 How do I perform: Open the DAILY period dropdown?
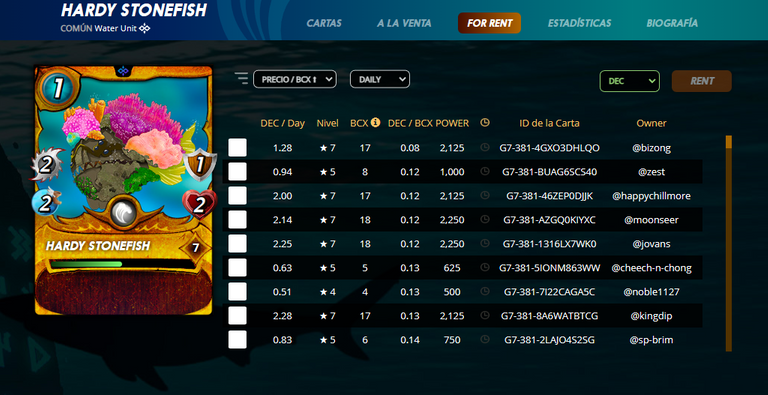[x=380, y=79]
